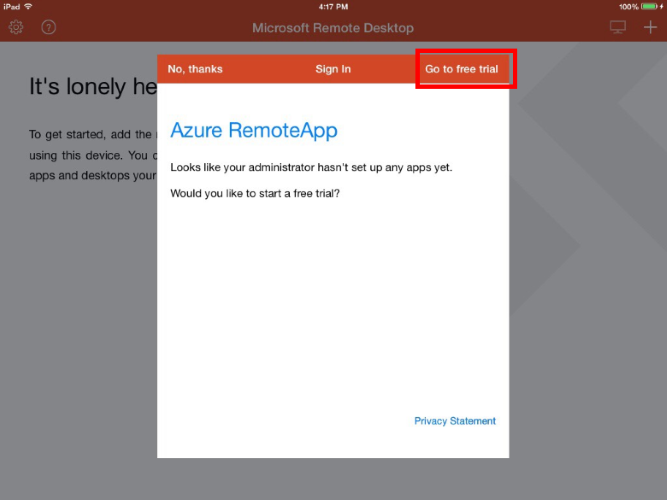
Task: Tap the plus add connection icon
Action: pos(650,27)
